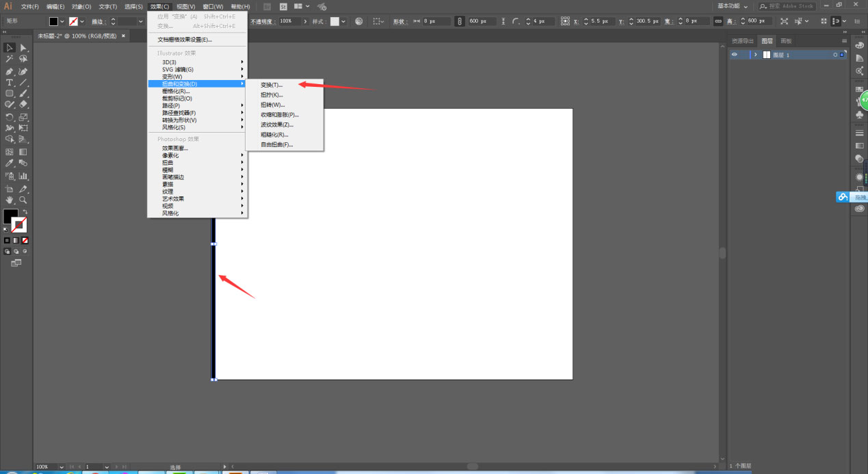Select the Shape Builder tool
Screen dimensions: 868x474
tap(10, 140)
